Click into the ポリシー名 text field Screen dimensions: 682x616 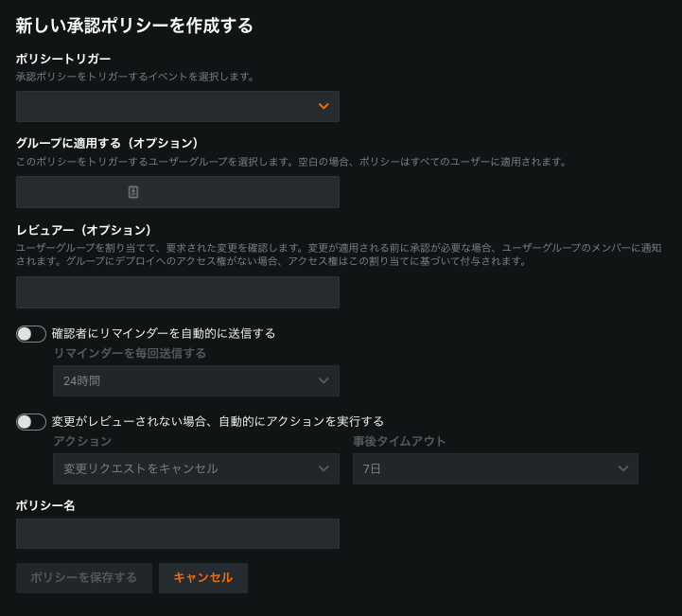pos(177,534)
